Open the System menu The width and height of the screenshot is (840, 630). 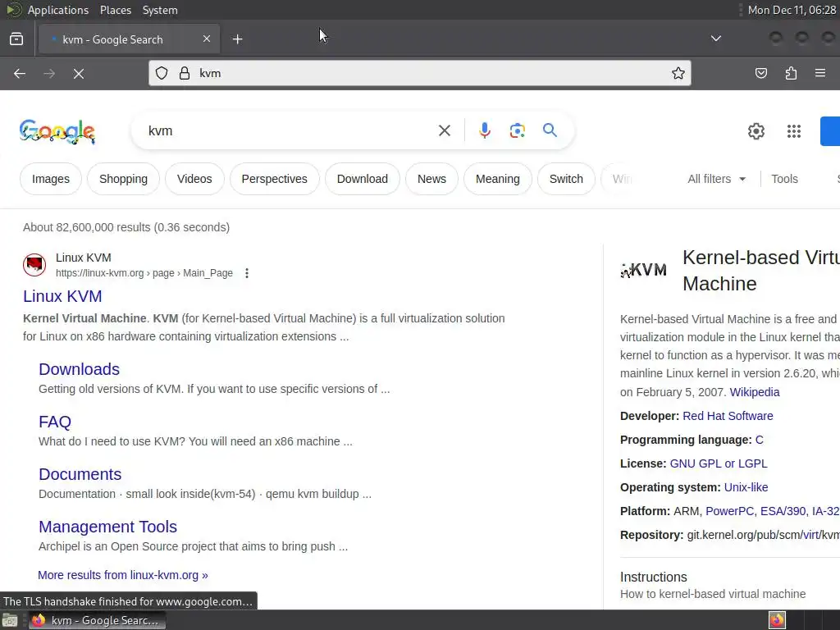pos(160,10)
